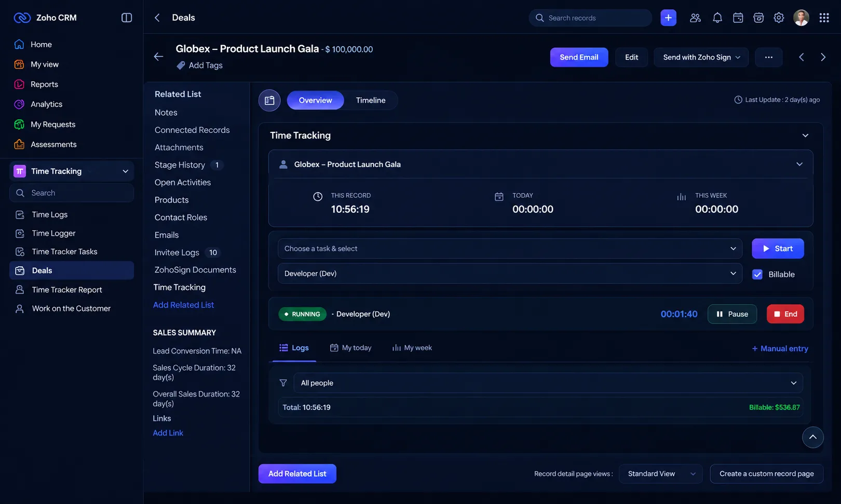This screenshot has width=841, height=504.
Task: Select the My week tab
Action: 412,348
